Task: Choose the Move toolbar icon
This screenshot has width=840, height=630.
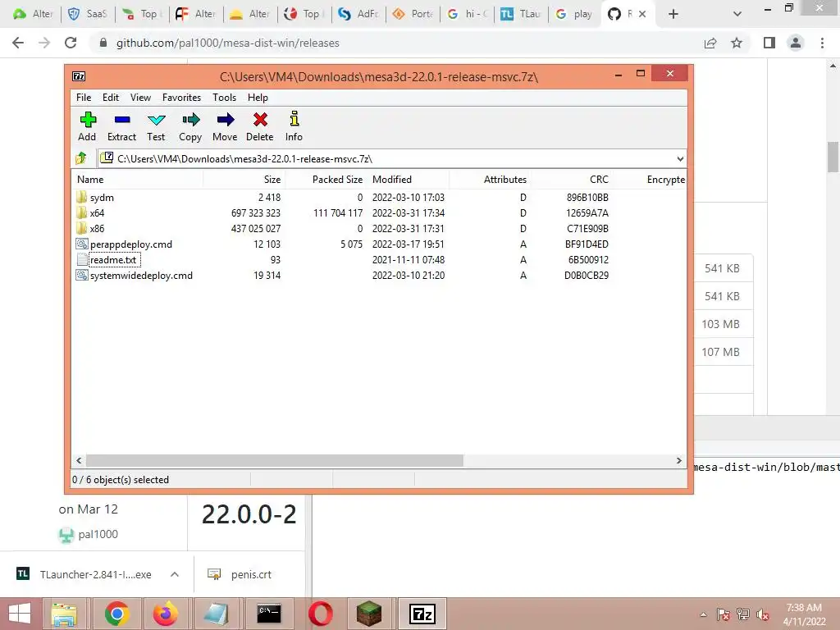Action: pos(226,120)
